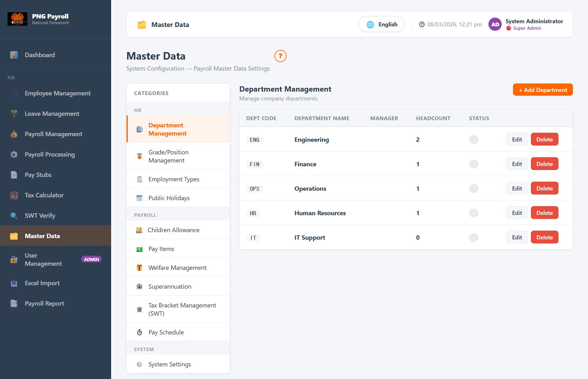Click the Welfare Management gift icon
The image size is (588, 379).
click(x=139, y=268)
